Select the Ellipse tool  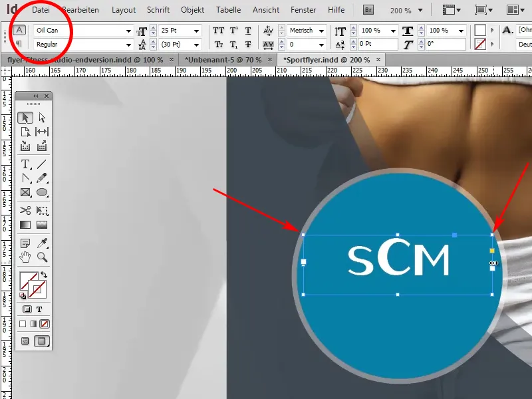coord(42,192)
